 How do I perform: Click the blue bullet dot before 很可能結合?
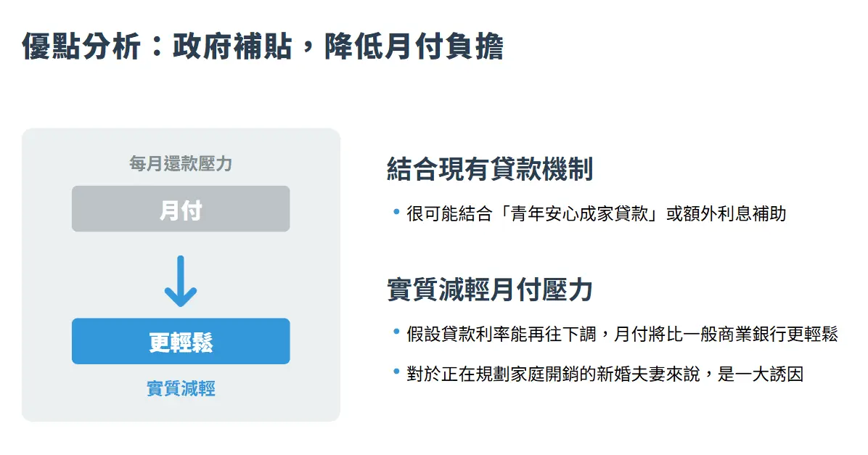tap(396, 211)
